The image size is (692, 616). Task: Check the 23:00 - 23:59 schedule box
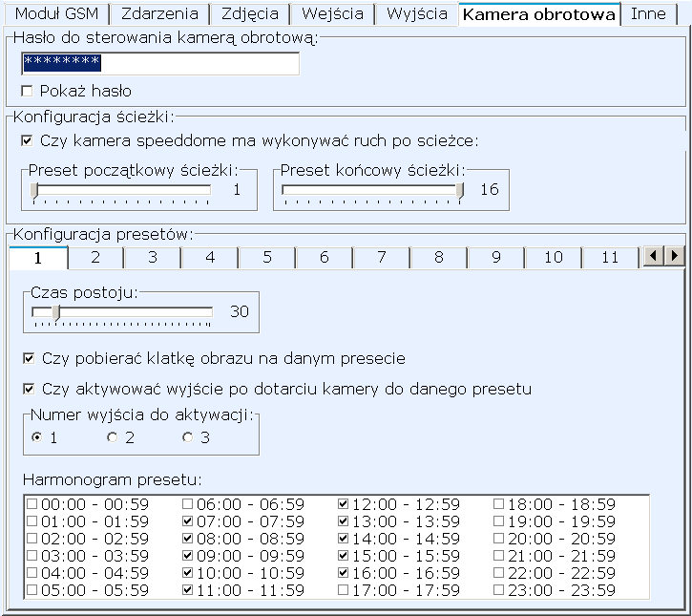coord(498,590)
